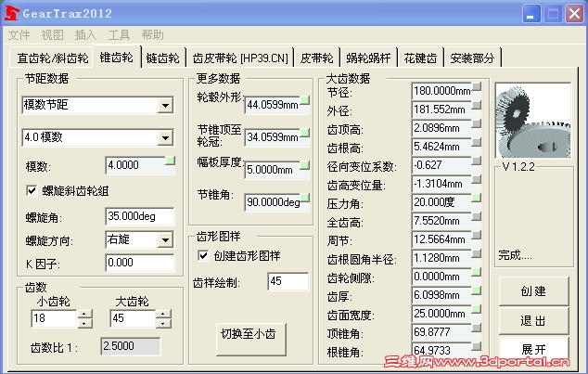Click the 螺旋角 35.000deg input field
Image resolution: width=588 pixels, height=374 pixels.
140,216
